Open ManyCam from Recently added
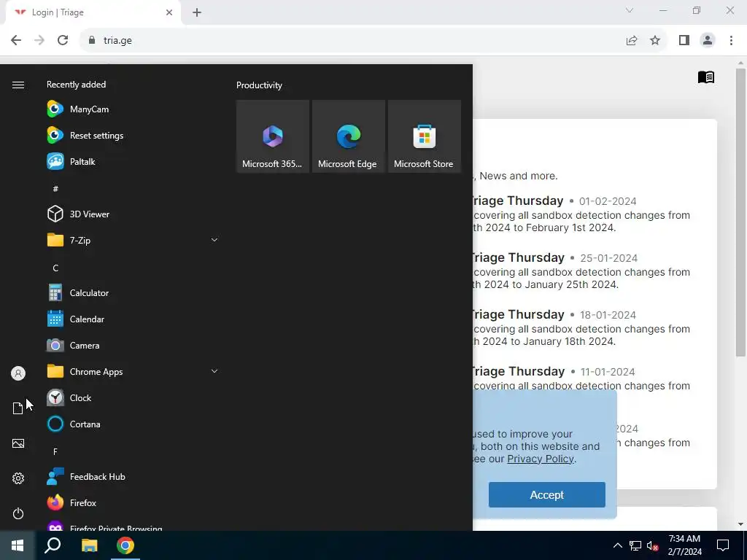This screenshot has width=747, height=560. [x=133, y=109]
